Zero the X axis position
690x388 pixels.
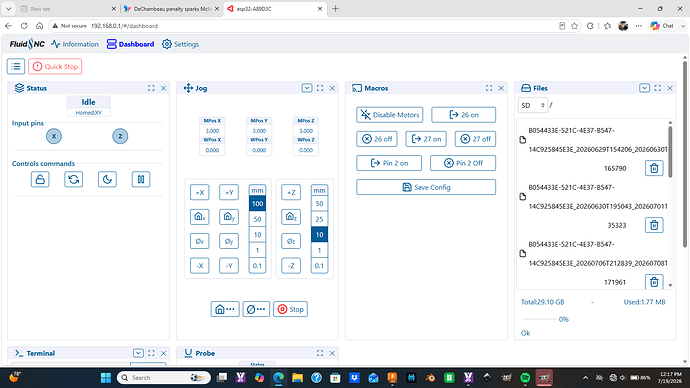pos(200,241)
